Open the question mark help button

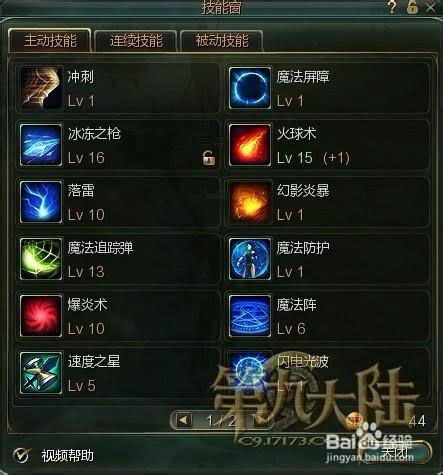(x=392, y=7)
